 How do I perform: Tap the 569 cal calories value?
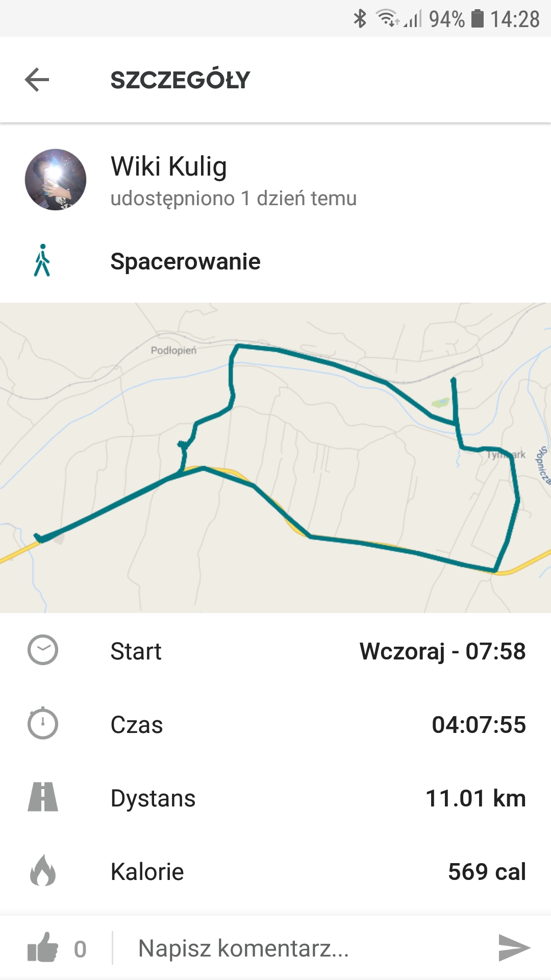click(487, 872)
